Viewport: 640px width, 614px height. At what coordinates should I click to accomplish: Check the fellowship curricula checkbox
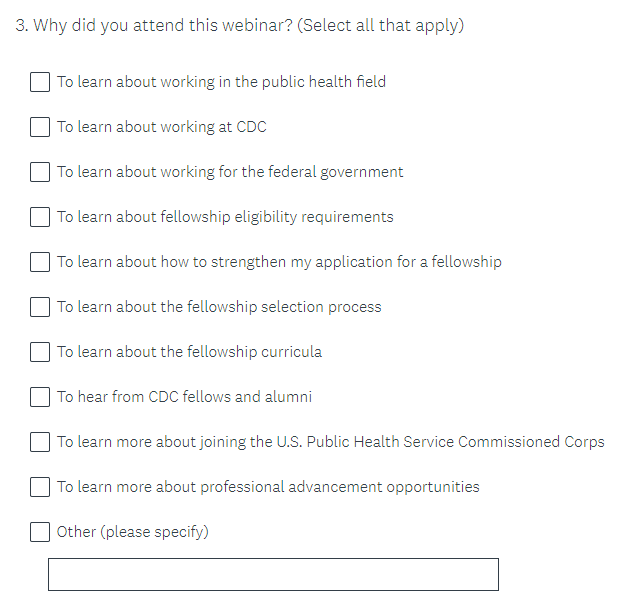[40, 352]
